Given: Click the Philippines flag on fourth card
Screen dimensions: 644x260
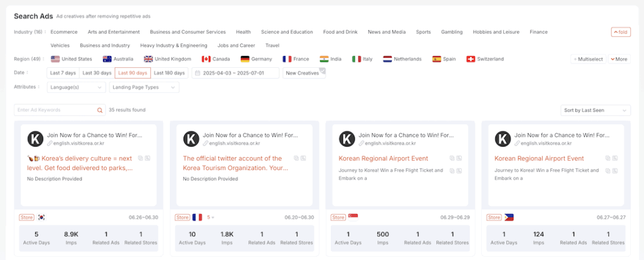Looking at the screenshot, I should pos(509,217).
